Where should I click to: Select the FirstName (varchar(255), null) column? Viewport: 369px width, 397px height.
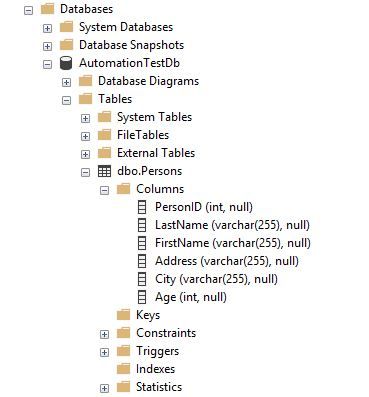[233, 243]
